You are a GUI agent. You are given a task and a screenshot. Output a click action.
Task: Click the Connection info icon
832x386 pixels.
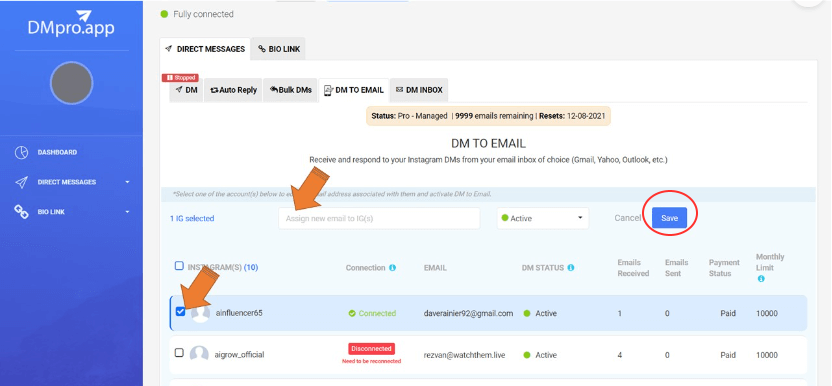tap(393, 268)
